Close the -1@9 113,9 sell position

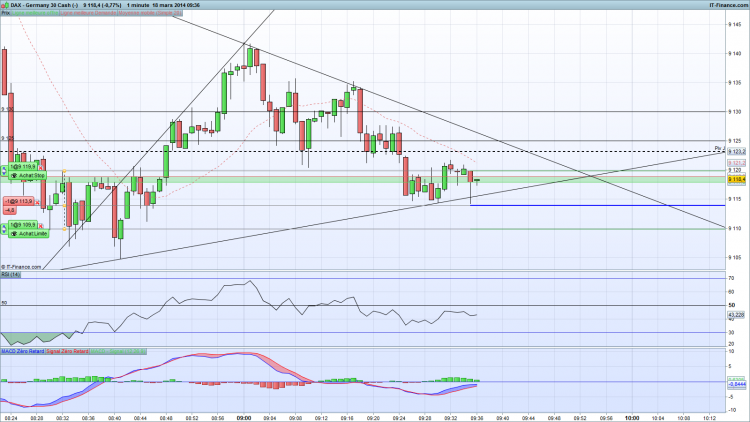click(x=37, y=202)
